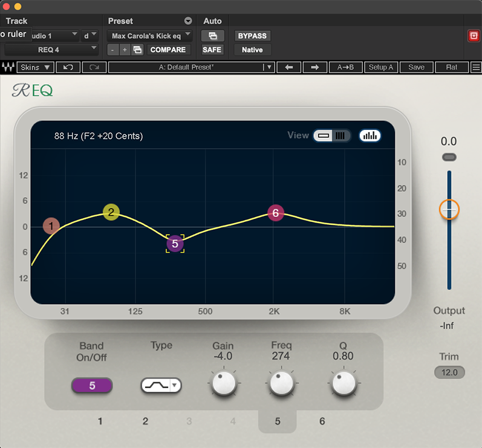Switch to band 6 tab
This screenshot has width=482, height=448.
(x=322, y=421)
